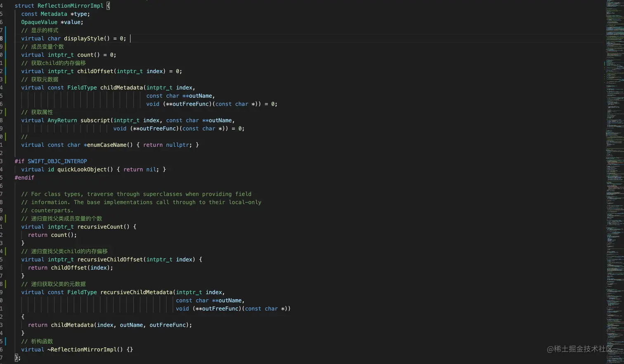This screenshot has width=624, height=364.
Task: Click the recursiveChildMetadata function name
Action: coord(136,292)
